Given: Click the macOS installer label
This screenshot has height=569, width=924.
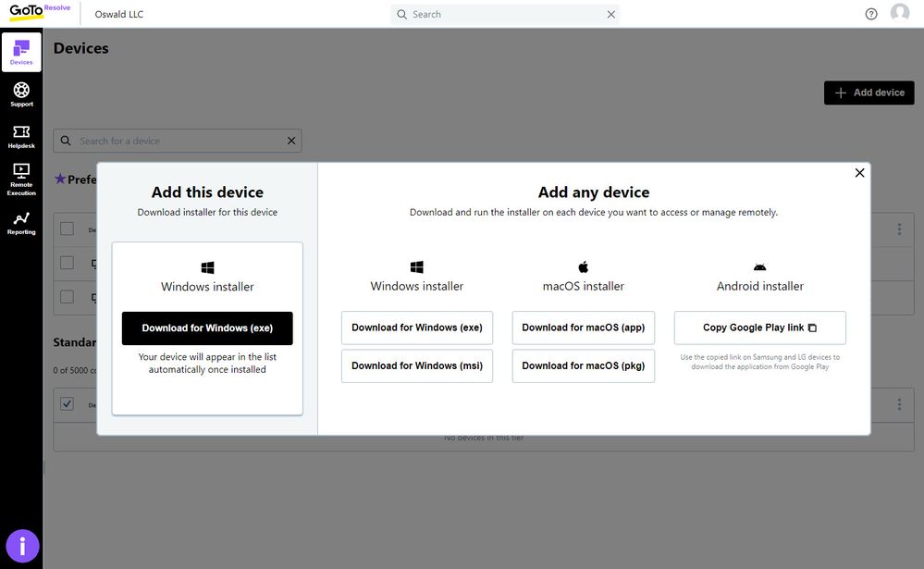Looking at the screenshot, I should (x=584, y=287).
